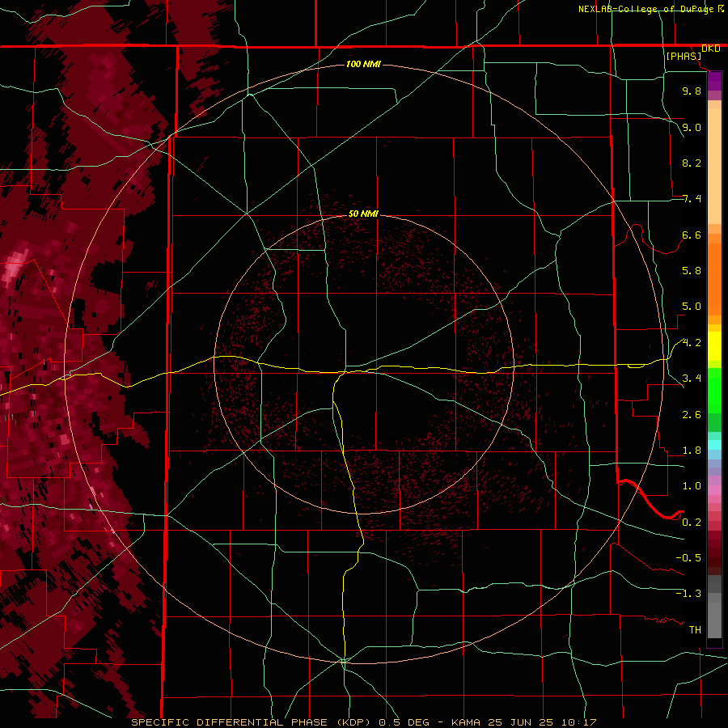
Task: Click the 2.6 value on the color scale
Action: click(x=692, y=415)
